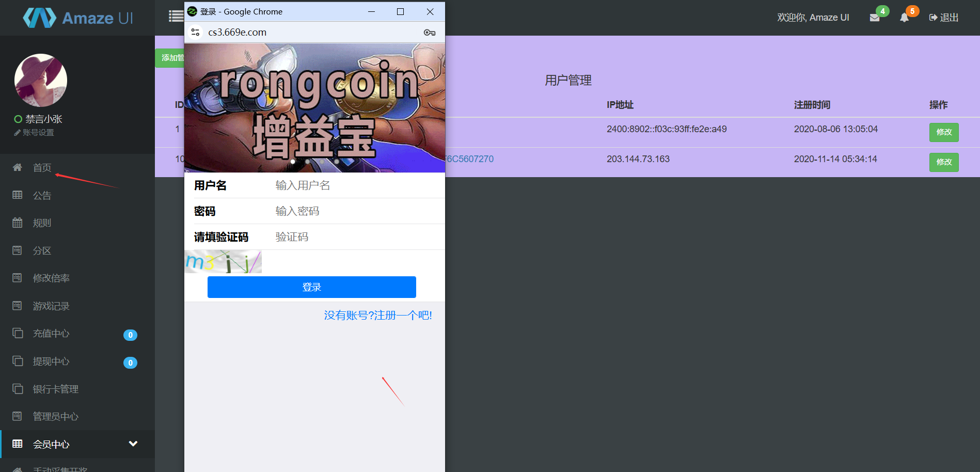This screenshot has width=980, height=472.
Task: Click the 操作 column header
Action: [939, 105]
